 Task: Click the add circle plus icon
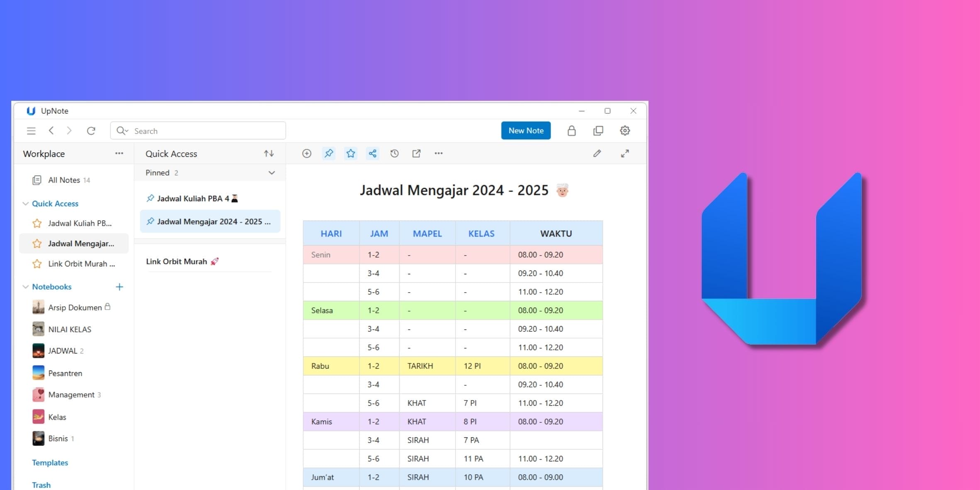coord(307,154)
